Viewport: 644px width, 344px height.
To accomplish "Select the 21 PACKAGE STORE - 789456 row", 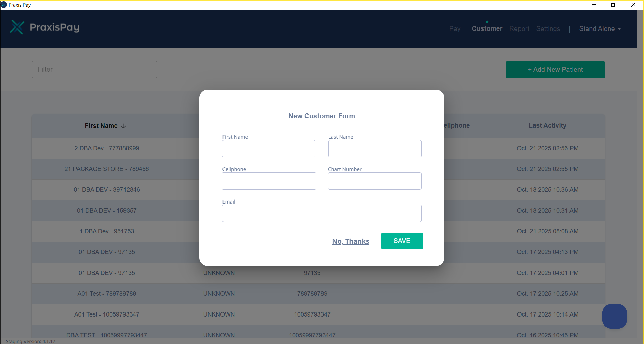I will [x=107, y=169].
